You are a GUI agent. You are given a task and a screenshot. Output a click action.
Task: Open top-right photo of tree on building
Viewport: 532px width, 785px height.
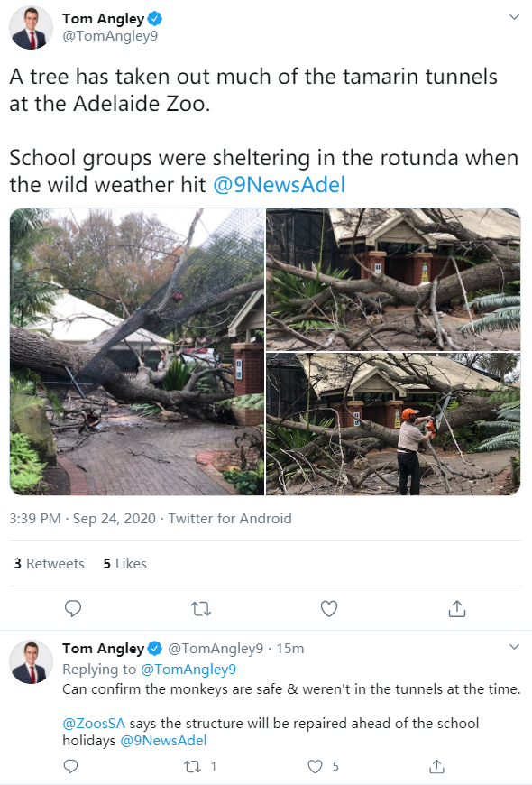393,280
